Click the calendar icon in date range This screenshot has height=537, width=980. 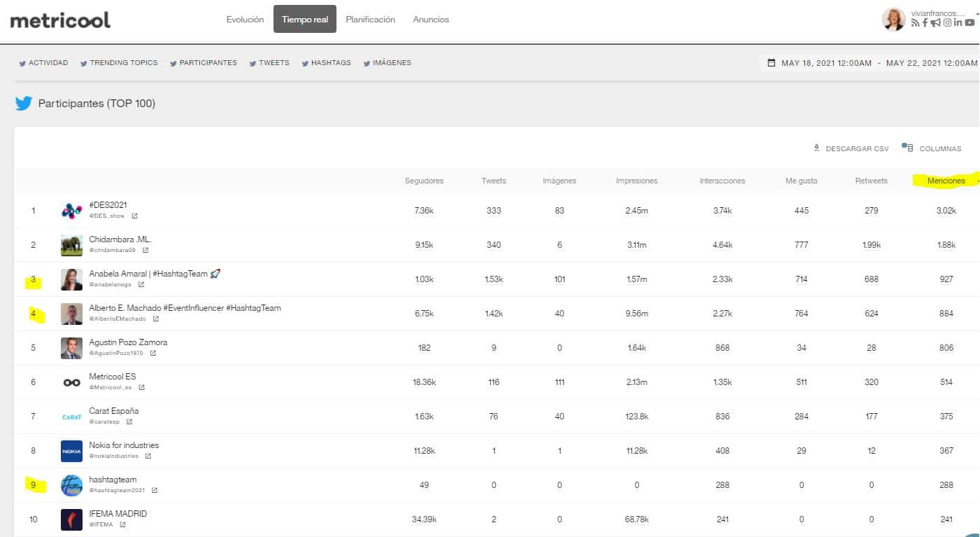pos(772,63)
